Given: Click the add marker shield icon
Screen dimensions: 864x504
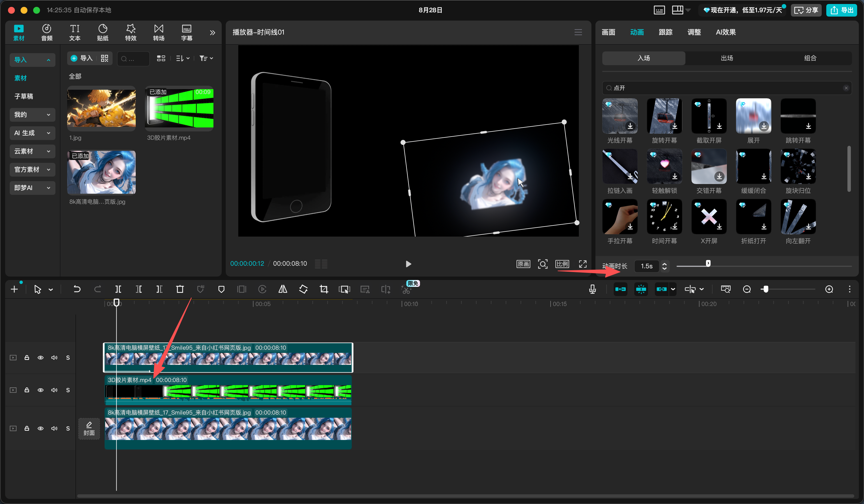Looking at the screenshot, I should click(221, 289).
